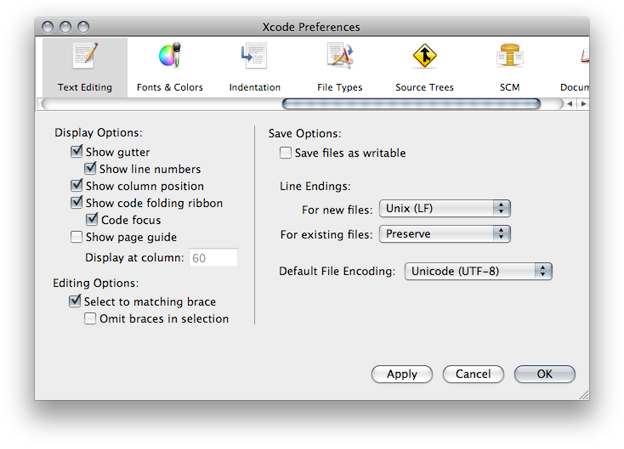Click the toolbar scroll right arrow

click(583, 104)
